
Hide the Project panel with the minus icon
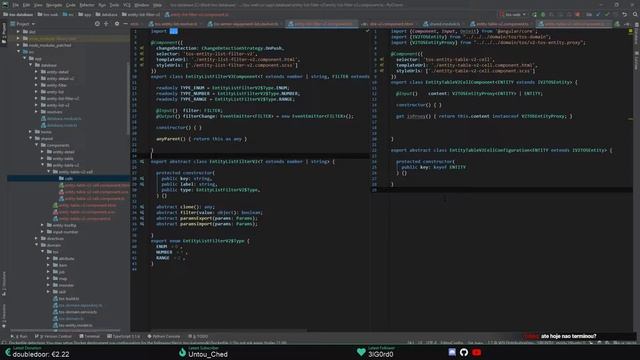click(125, 24)
